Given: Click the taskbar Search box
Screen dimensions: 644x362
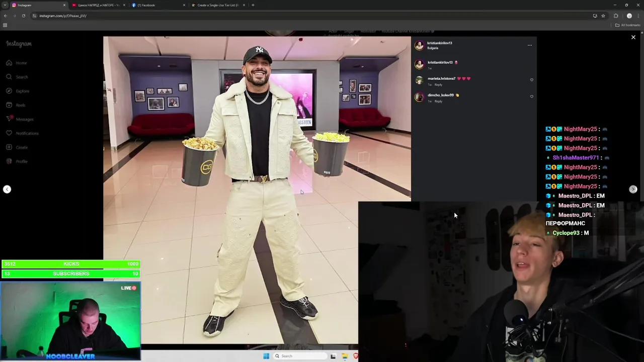Looking at the screenshot, I should (x=300, y=356).
